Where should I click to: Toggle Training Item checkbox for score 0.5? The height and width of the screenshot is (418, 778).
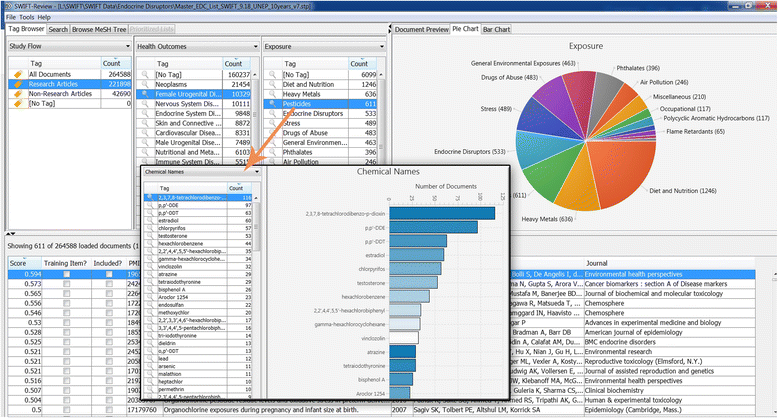pyautogui.click(x=67, y=410)
